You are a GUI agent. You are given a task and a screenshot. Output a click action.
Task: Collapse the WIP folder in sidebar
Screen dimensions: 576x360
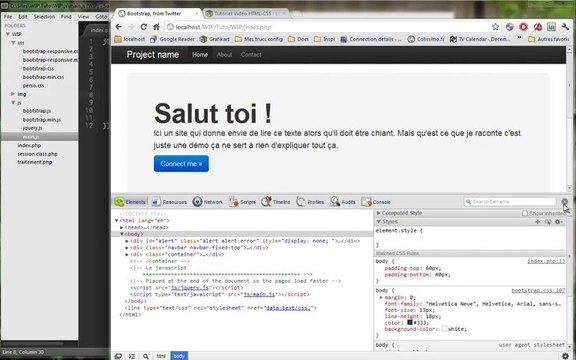(8, 34)
